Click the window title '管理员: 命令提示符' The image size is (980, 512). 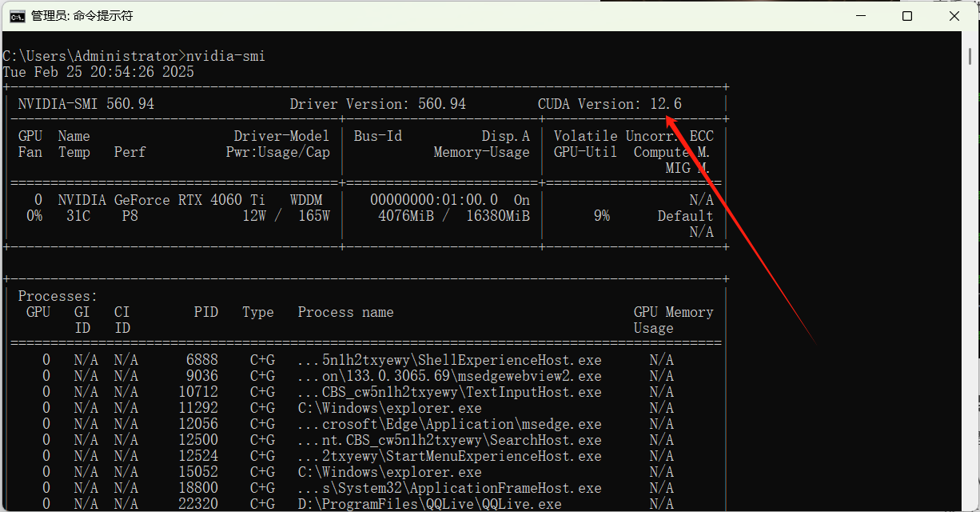[x=82, y=16]
